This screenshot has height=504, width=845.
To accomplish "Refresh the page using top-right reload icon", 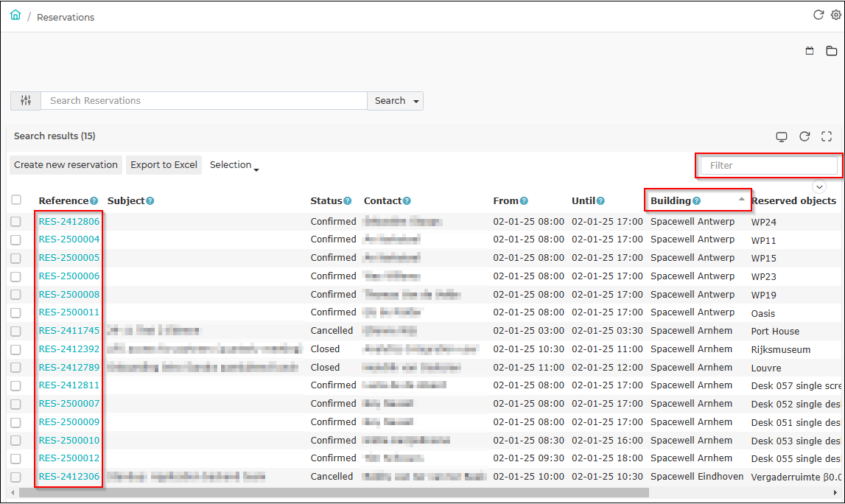I will pos(818,15).
